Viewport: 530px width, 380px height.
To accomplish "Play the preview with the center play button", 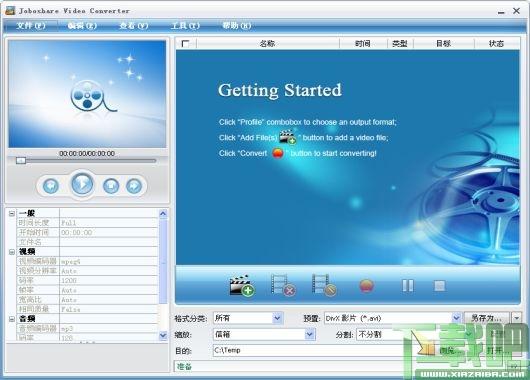I will (82, 184).
